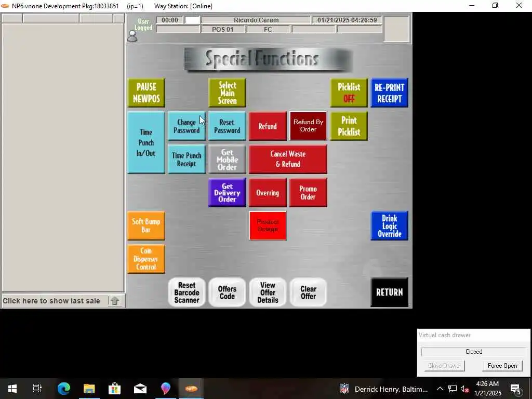Click the NP6 app icon on taskbar

pos(191,389)
